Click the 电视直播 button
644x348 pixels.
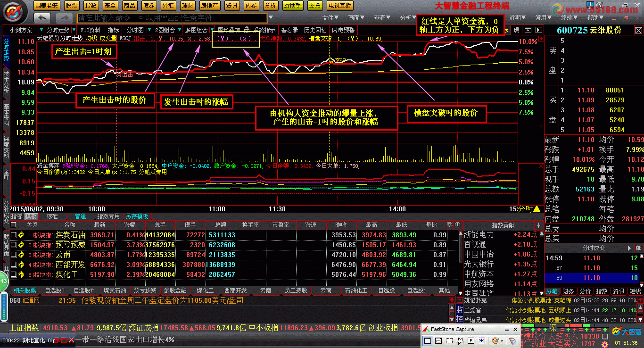click(x=339, y=6)
